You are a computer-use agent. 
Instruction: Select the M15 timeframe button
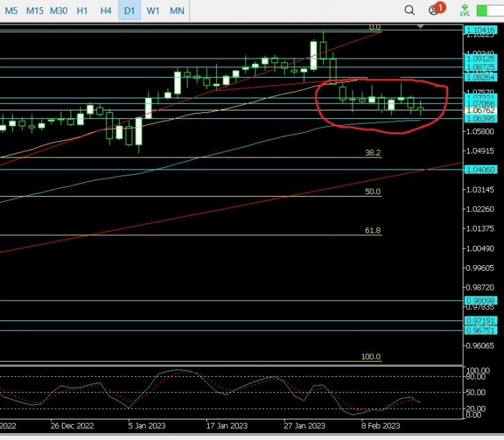(x=35, y=11)
